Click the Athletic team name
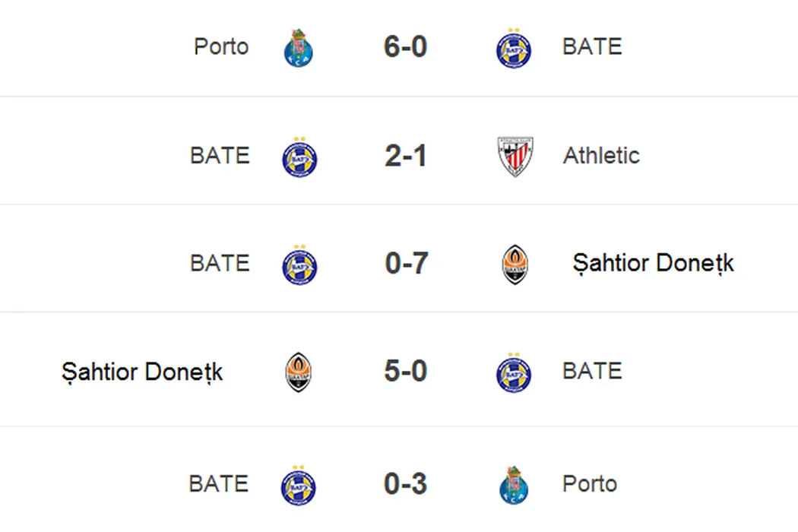The width and height of the screenshot is (798, 532). click(x=601, y=156)
